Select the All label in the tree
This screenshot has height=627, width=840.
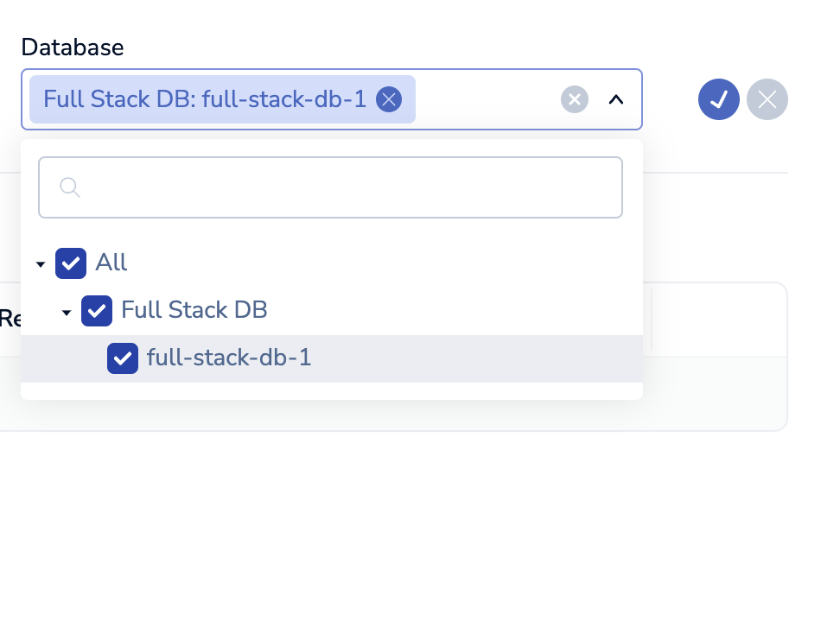coord(111,263)
